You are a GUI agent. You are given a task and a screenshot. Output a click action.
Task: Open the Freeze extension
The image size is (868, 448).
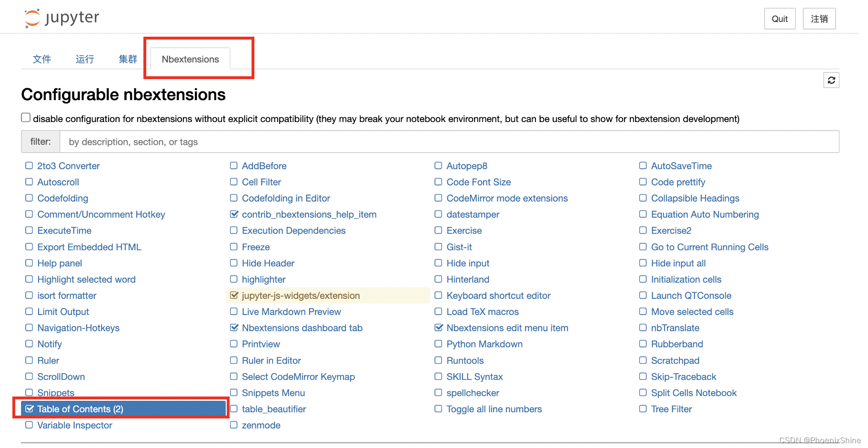coord(256,247)
